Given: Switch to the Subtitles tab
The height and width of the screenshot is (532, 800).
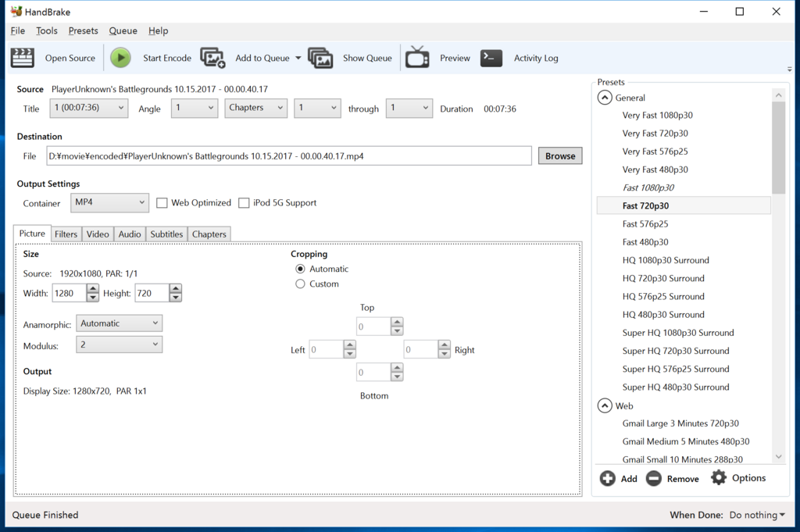Looking at the screenshot, I should [x=166, y=234].
